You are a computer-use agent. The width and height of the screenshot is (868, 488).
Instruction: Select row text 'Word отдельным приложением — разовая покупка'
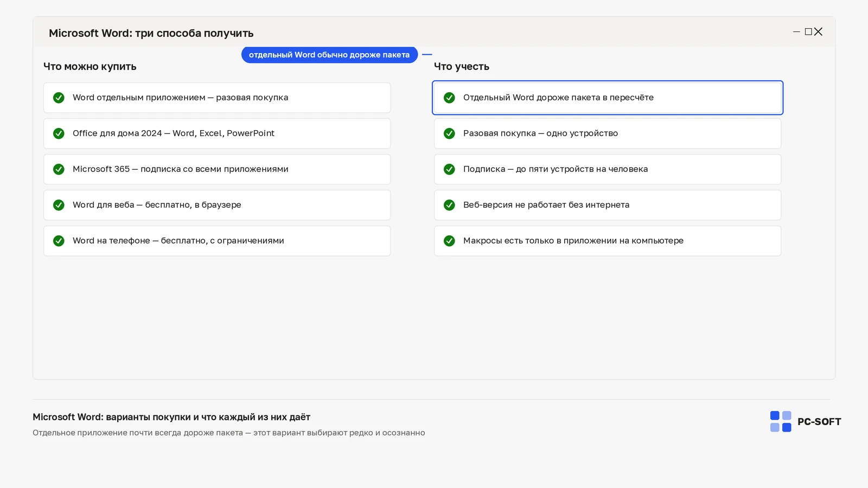pos(181,98)
